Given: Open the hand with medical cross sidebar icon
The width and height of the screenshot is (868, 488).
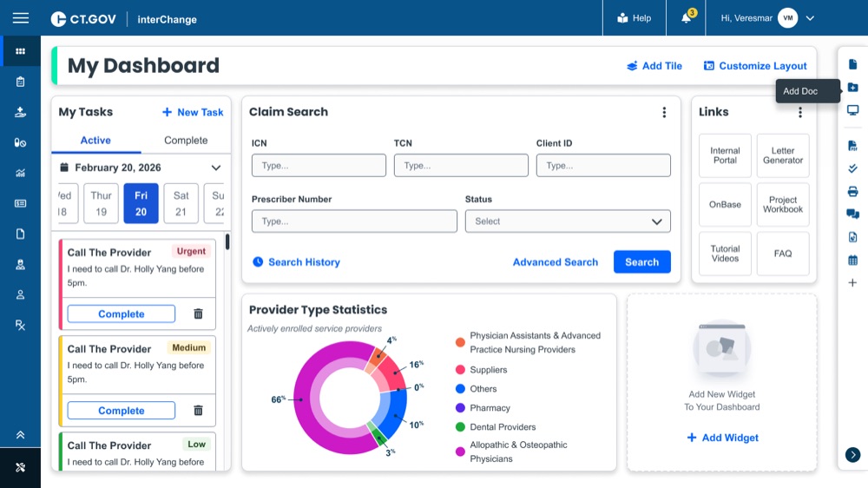Looking at the screenshot, I should [x=21, y=112].
